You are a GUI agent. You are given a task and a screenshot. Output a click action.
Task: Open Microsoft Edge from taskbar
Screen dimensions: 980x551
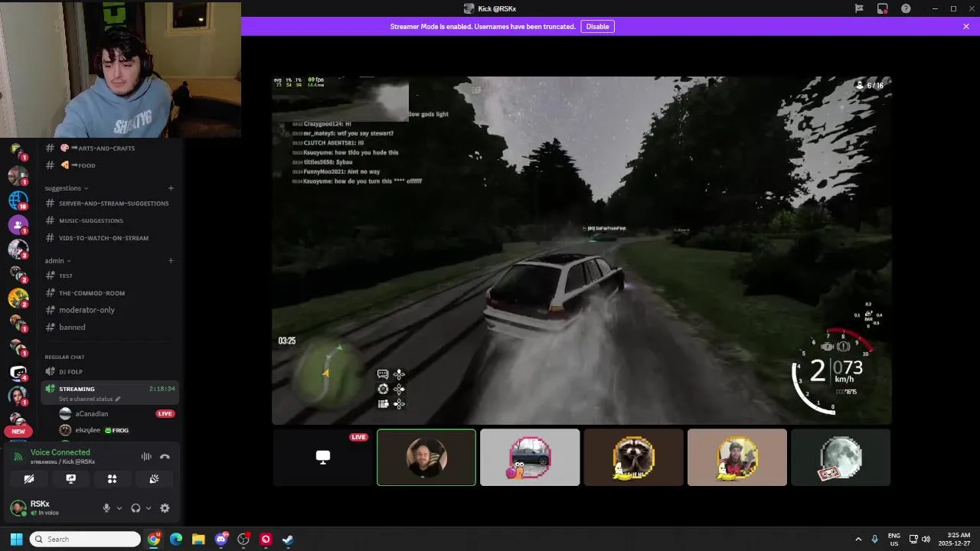pyautogui.click(x=176, y=540)
